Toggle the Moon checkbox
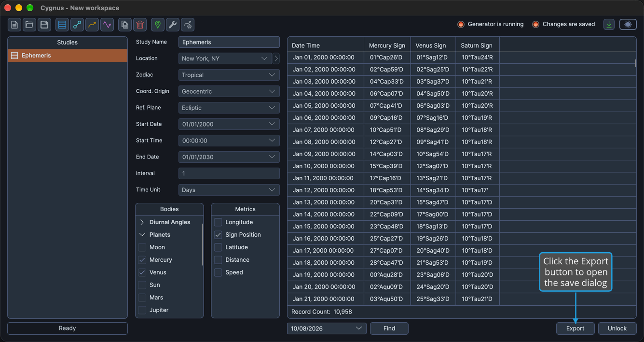644x342 pixels. (x=142, y=247)
